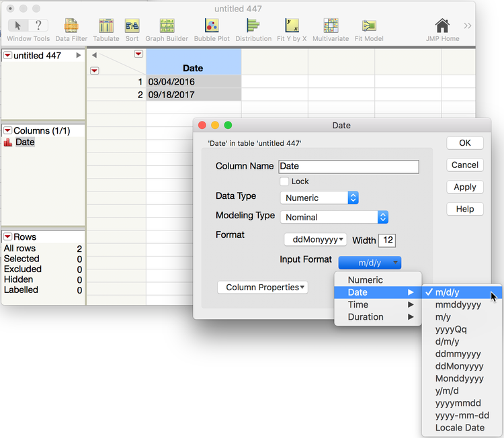The width and height of the screenshot is (504, 438).
Task: Open the Modeling Type Nominal dropdown
Action: point(334,217)
